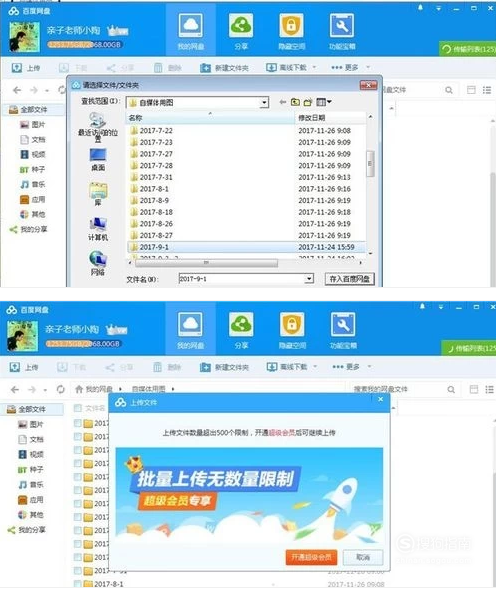496x590 pixels.
Task: Go back using file chooser's back arrow icon
Action: point(283,102)
